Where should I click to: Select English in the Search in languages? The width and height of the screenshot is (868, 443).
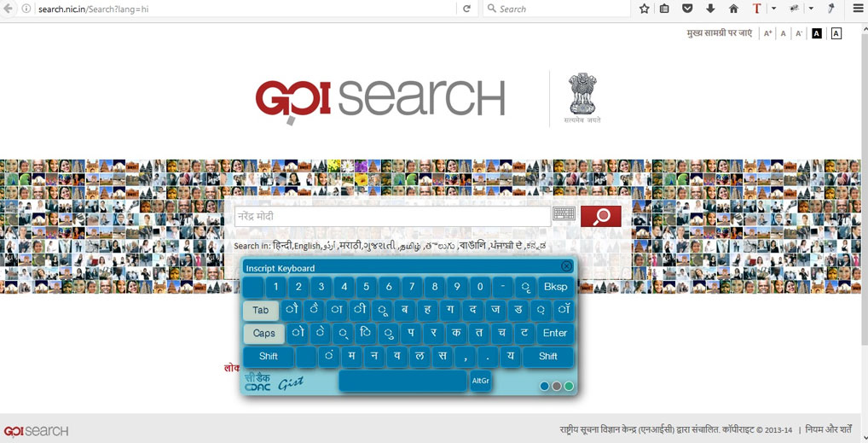307,246
